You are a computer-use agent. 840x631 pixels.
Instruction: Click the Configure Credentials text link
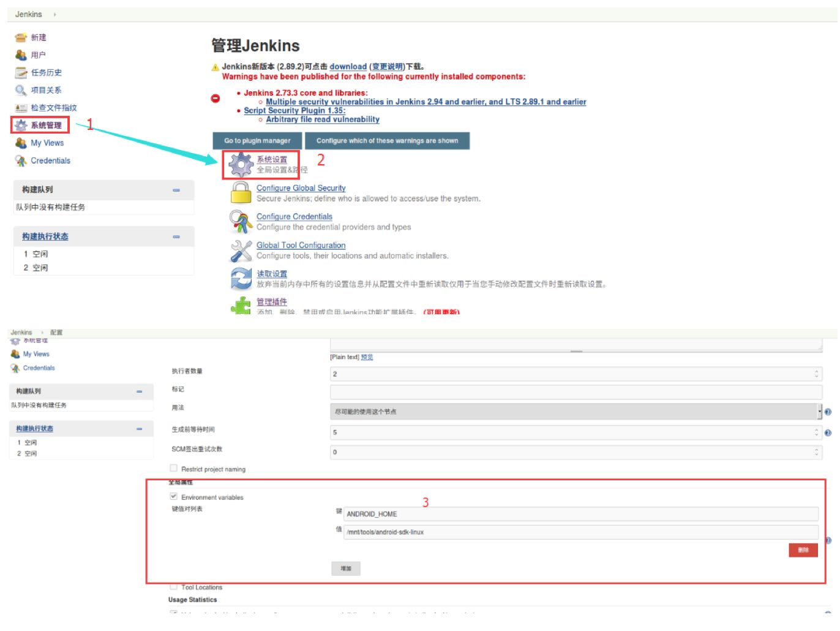(x=294, y=217)
